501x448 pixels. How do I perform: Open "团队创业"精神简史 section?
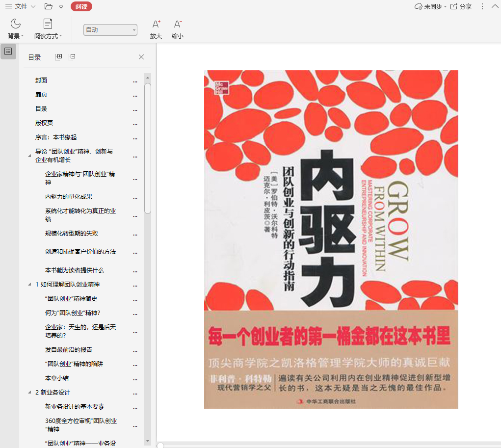click(x=71, y=298)
